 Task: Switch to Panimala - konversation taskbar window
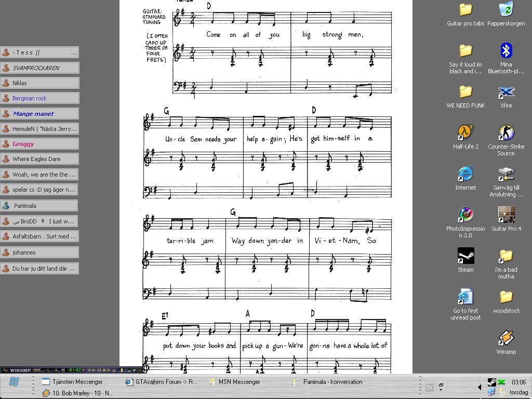328,382
